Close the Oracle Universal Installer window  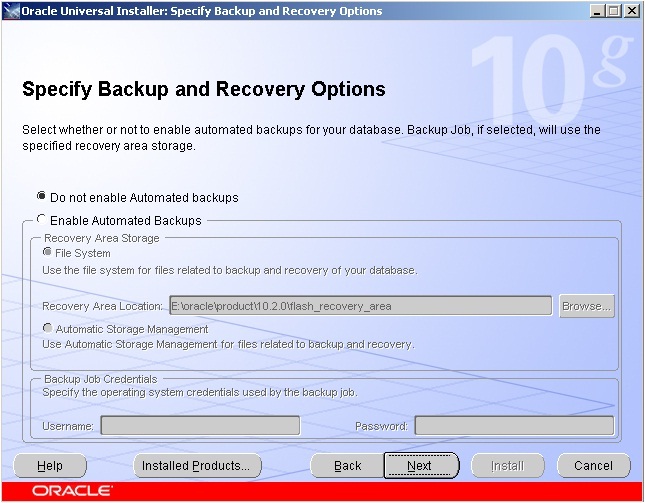point(632,11)
